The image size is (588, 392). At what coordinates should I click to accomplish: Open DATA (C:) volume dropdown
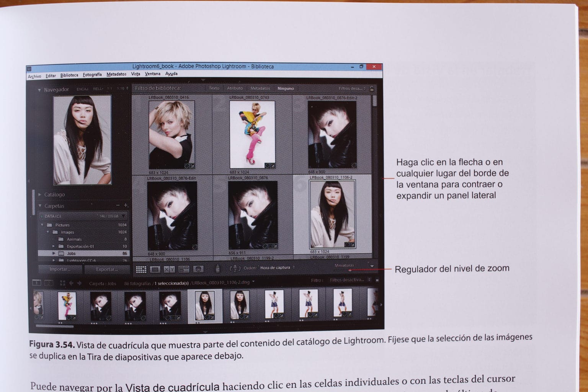[x=123, y=216]
